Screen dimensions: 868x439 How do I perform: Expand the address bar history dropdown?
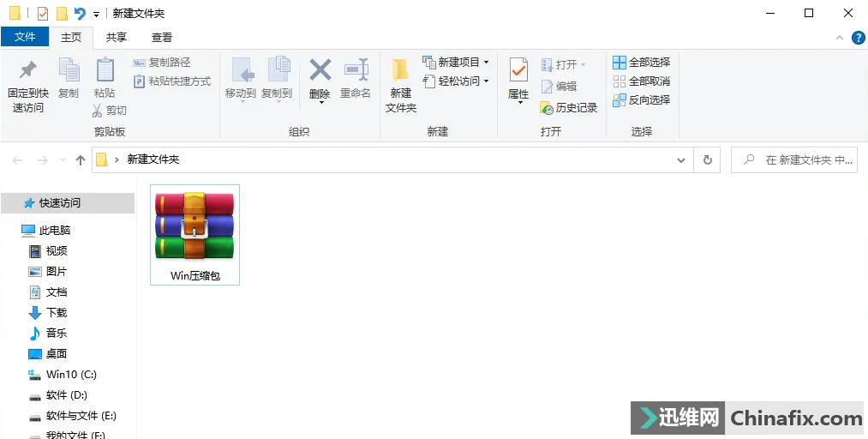(681, 160)
